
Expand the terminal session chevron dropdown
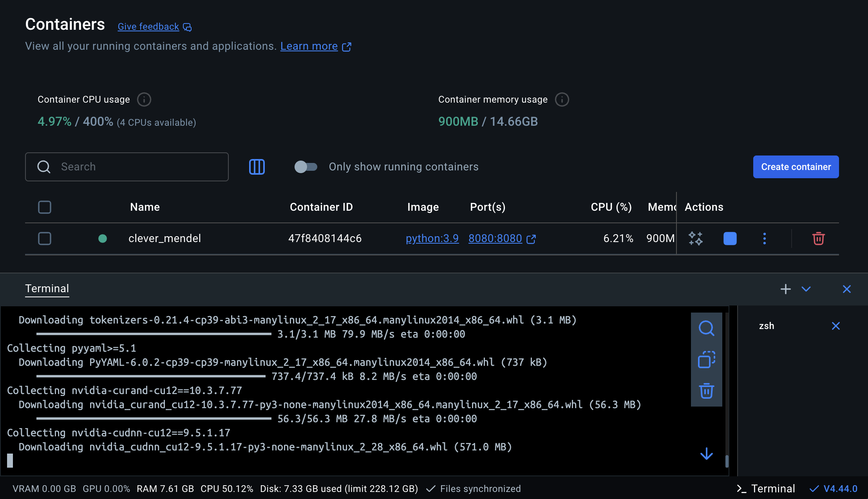806,289
